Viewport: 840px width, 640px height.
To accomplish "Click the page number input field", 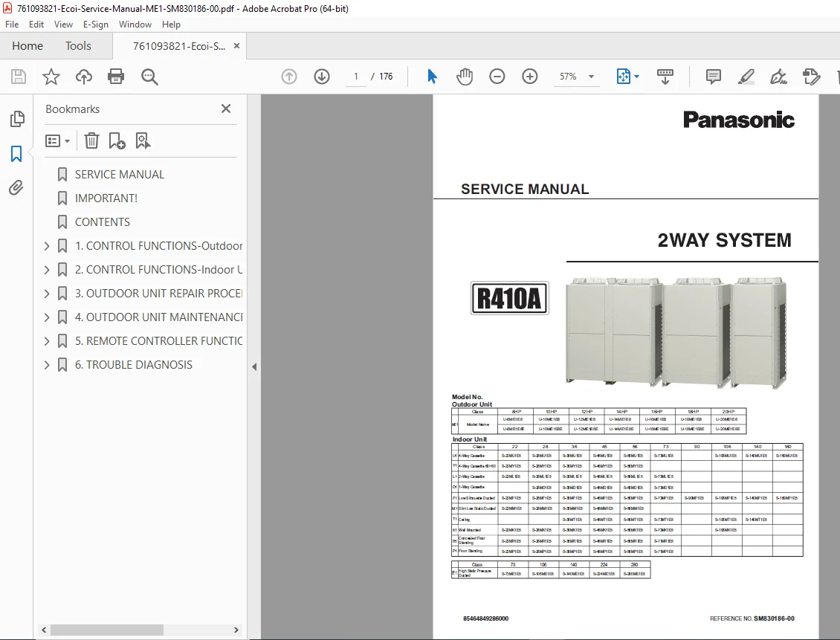I will coord(355,77).
